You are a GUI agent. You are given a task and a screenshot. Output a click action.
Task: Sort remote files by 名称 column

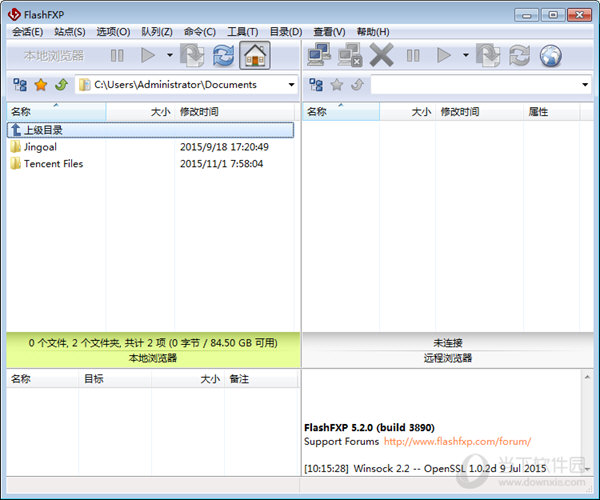click(341, 112)
